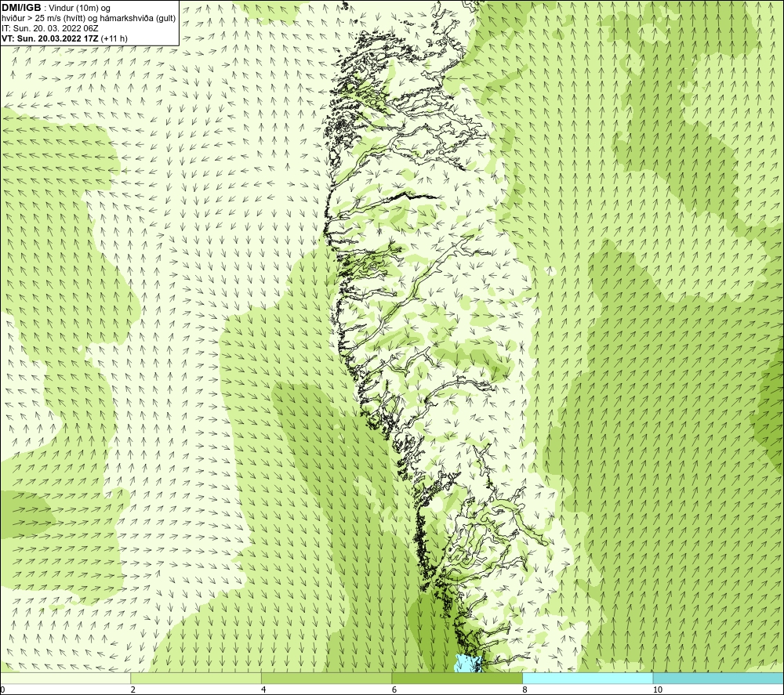
Task: Click the 0-2 m/s palest legend swatch
Action: click(x=66, y=678)
